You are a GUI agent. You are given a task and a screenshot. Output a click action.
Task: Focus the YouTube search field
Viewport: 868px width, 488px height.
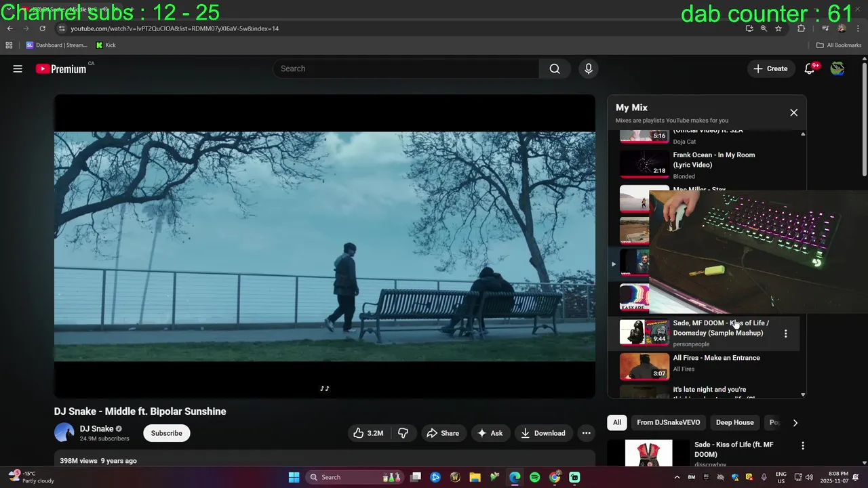406,68
